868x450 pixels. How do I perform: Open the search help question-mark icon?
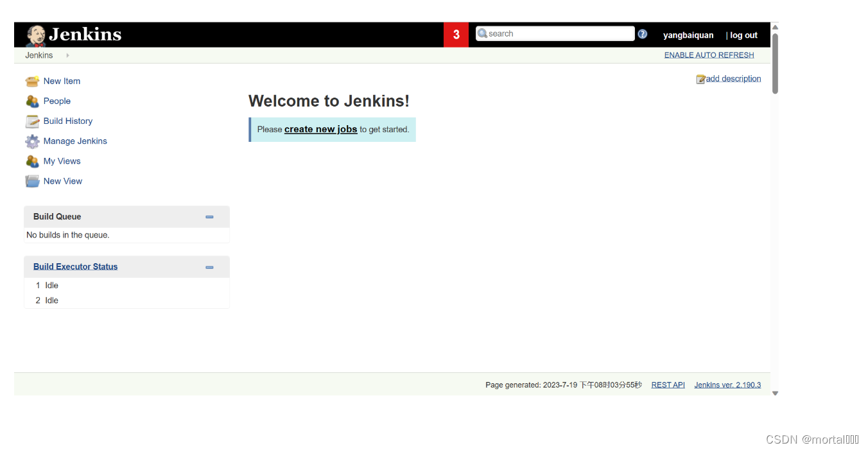pos(643,34)
